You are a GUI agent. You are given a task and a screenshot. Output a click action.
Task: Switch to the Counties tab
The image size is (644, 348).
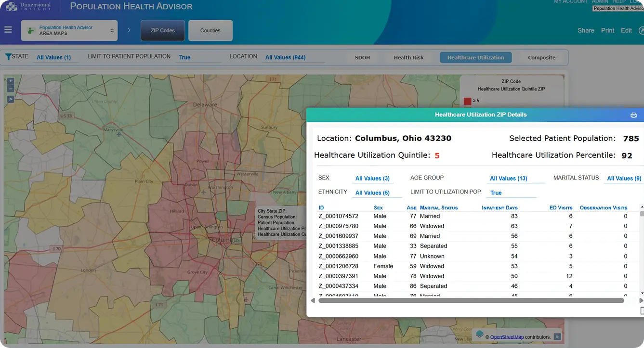[210, 30]
